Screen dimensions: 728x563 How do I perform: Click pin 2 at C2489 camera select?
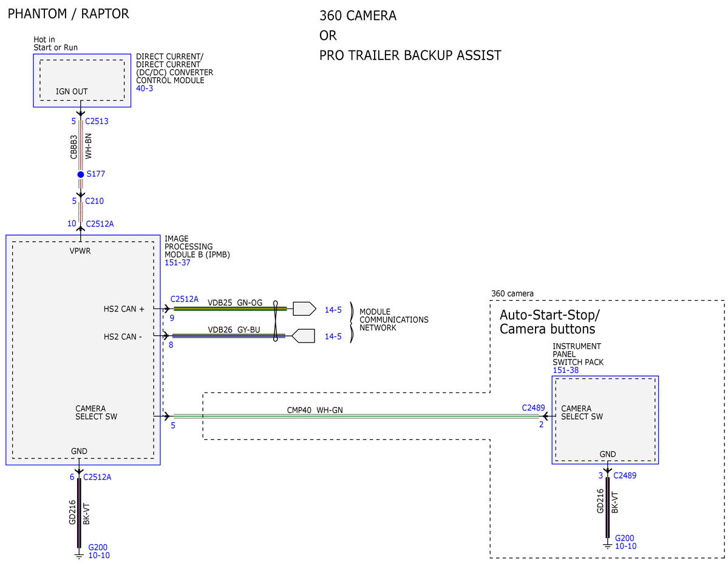542,425
